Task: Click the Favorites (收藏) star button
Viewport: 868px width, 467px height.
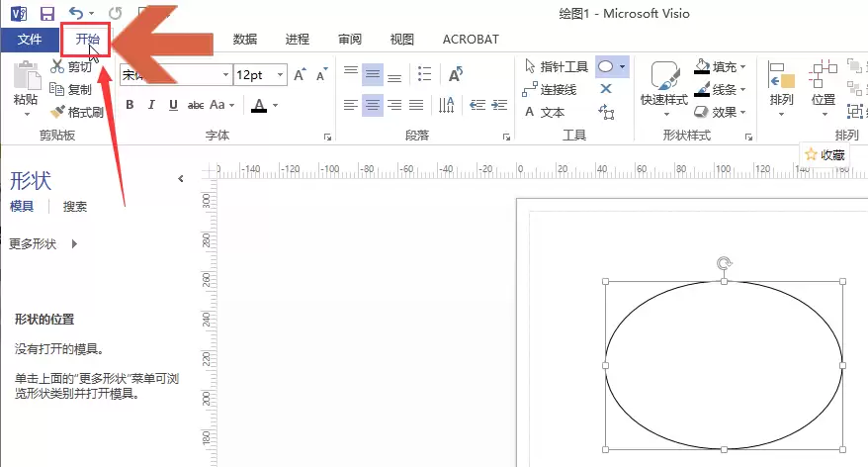Action: 825,155
